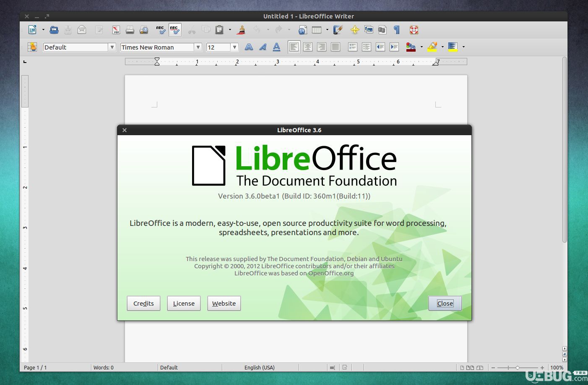Viewport: 588px width, 385px height.
Task: Open Times New Roman font dropdown
Action: [198, 47]
